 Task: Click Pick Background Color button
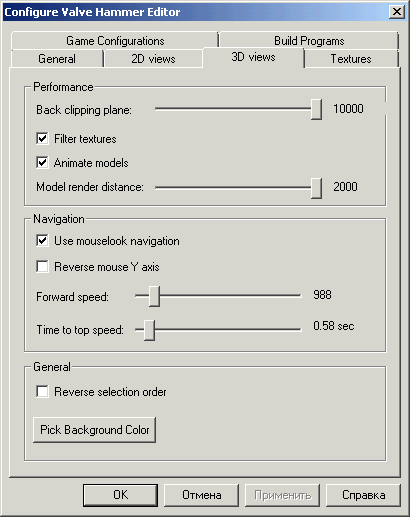[95, 430]
